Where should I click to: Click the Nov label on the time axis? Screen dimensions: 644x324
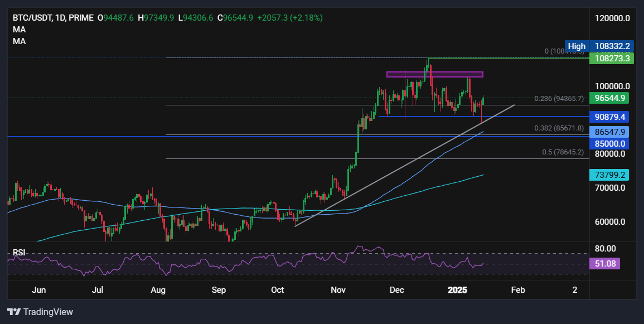point(338,290)
